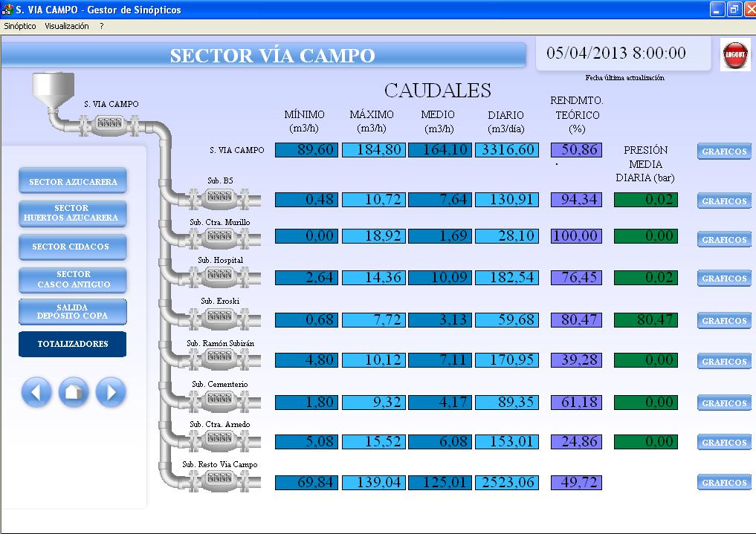Open SECTOR AZUCARERA view

(73, 181)
